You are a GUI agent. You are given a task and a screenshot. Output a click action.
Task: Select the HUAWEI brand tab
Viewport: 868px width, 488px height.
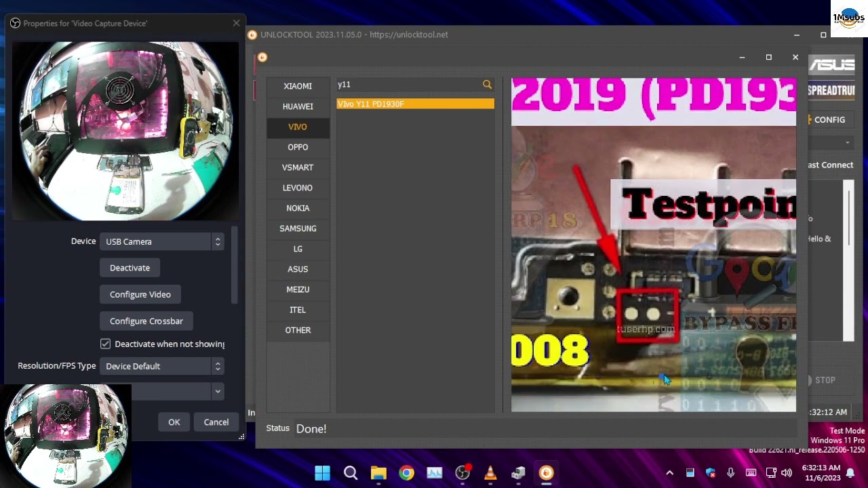click(x=298, y=106)
